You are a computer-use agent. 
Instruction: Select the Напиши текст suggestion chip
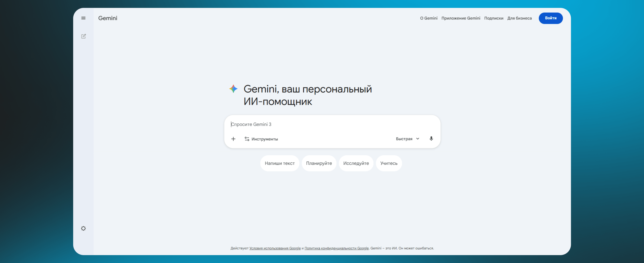tap(280, 163)
